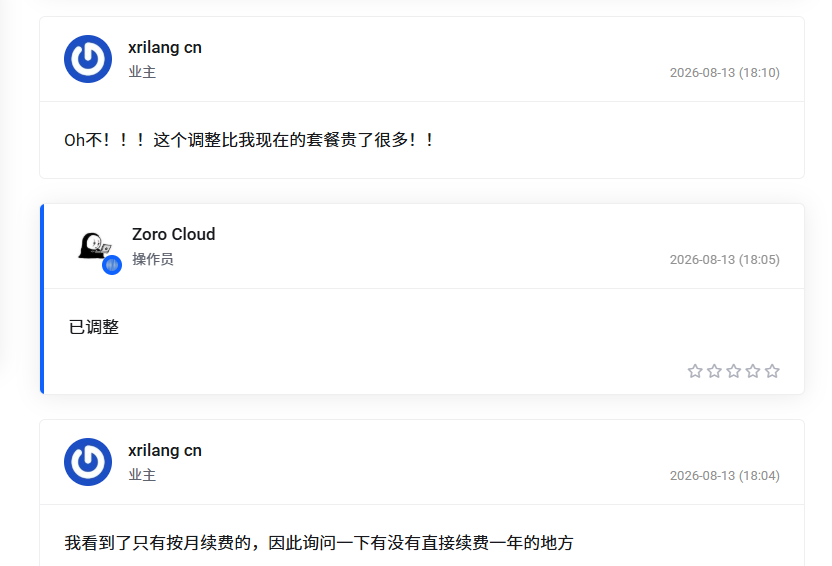Click the message about 按月续费
This screenshot has height=566, width=832.
click(x=319, y=543)
